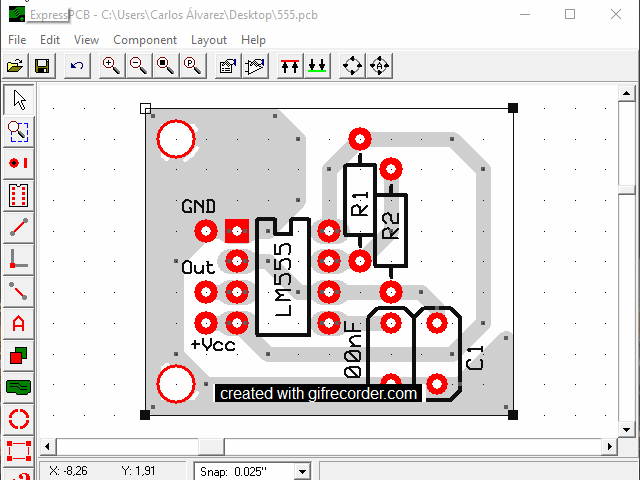
Task: Click the GND text label on board
Action: (198, 207)
